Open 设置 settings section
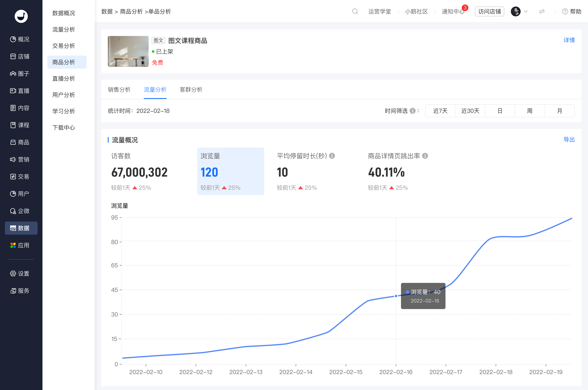This screenshot has width=588, height=390. (x=20, y=274)
